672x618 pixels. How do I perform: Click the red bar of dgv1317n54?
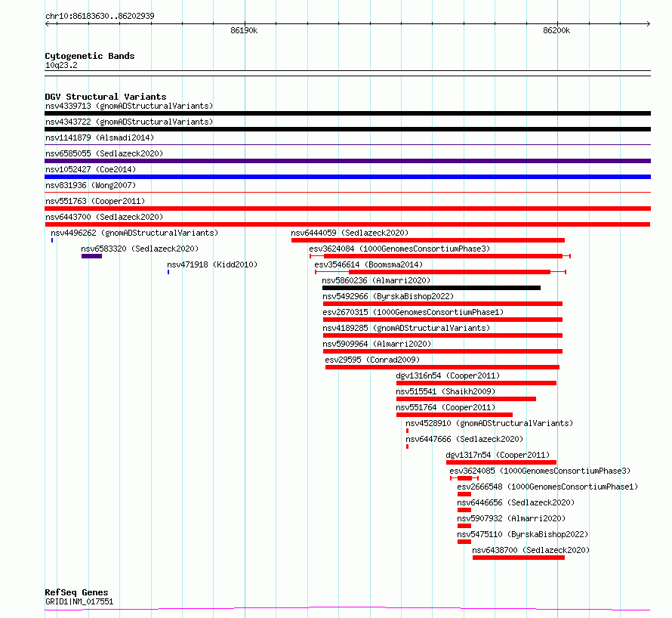pyautogui.click(x=501, y=462)
